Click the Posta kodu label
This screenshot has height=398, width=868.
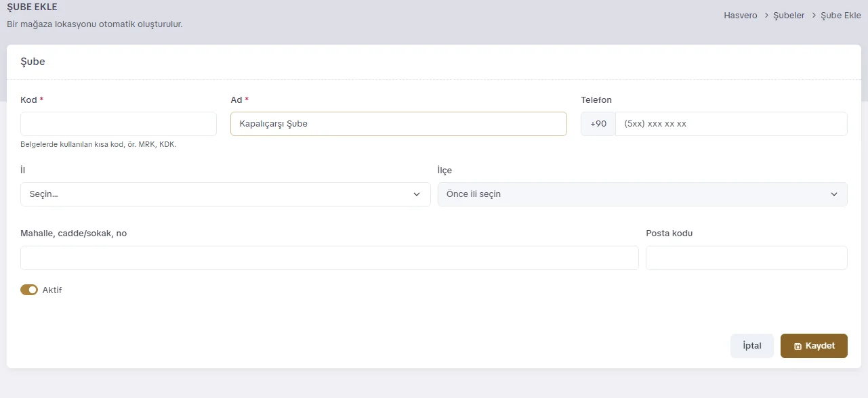[669, 234]
